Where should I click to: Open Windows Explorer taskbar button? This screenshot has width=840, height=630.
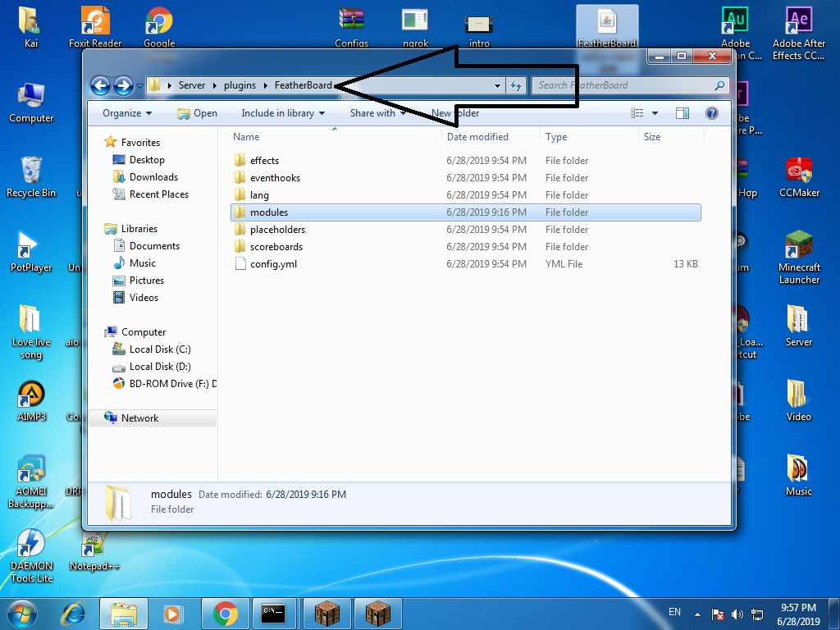click(124, 614)
